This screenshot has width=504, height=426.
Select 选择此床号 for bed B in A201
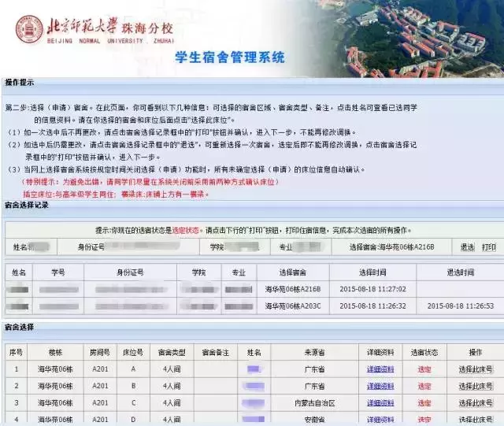pyautogui.click(x=476, y=386)
